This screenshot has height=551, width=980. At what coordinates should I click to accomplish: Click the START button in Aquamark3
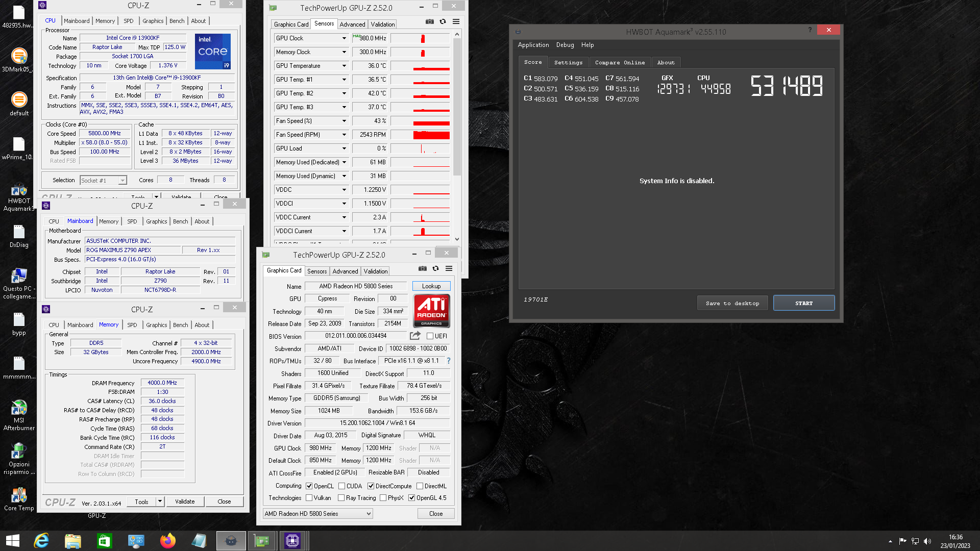(804, 303)
